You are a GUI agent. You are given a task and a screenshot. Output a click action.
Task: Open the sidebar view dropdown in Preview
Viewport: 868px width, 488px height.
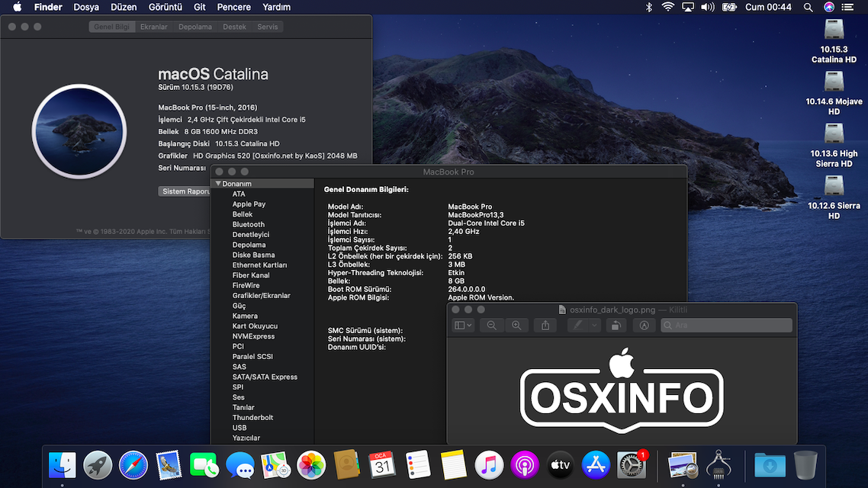coord(463,326)
